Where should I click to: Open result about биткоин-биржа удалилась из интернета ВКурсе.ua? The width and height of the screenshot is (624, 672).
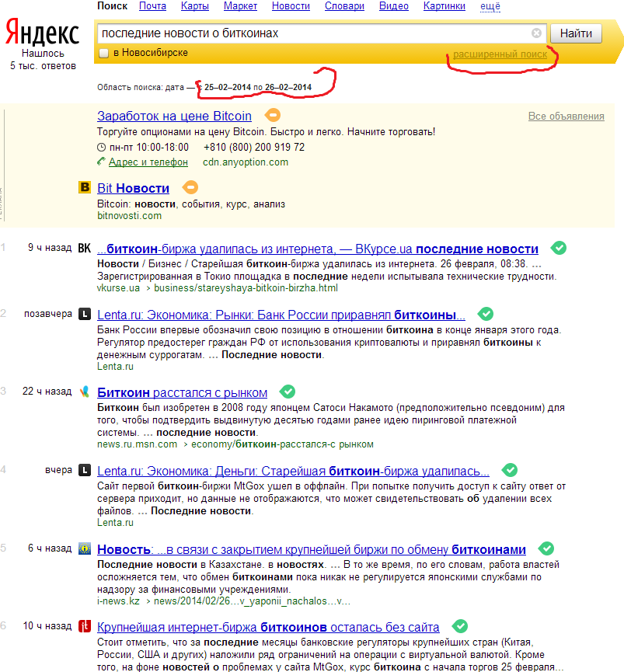[x=318, y=249]
